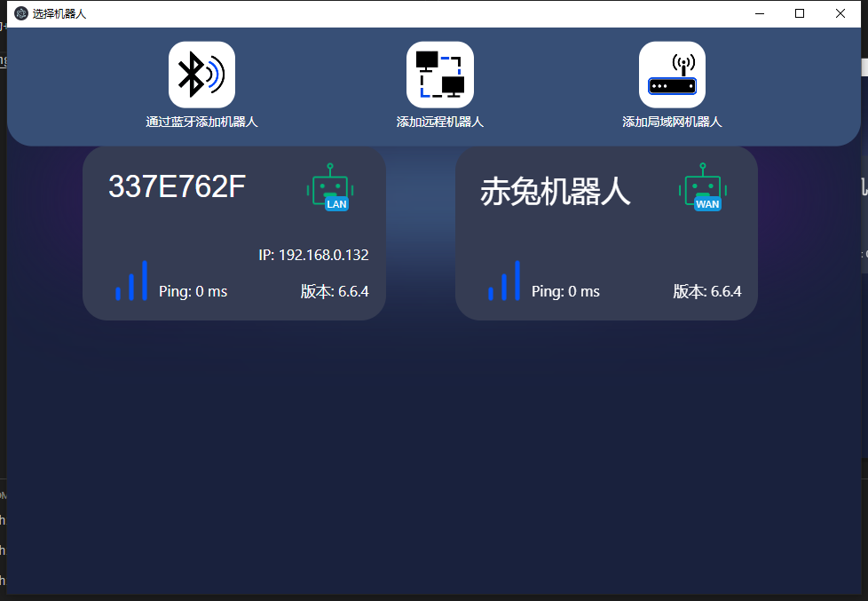
Task: Select the 添加远程机器人 label
Action: [440, 122]
